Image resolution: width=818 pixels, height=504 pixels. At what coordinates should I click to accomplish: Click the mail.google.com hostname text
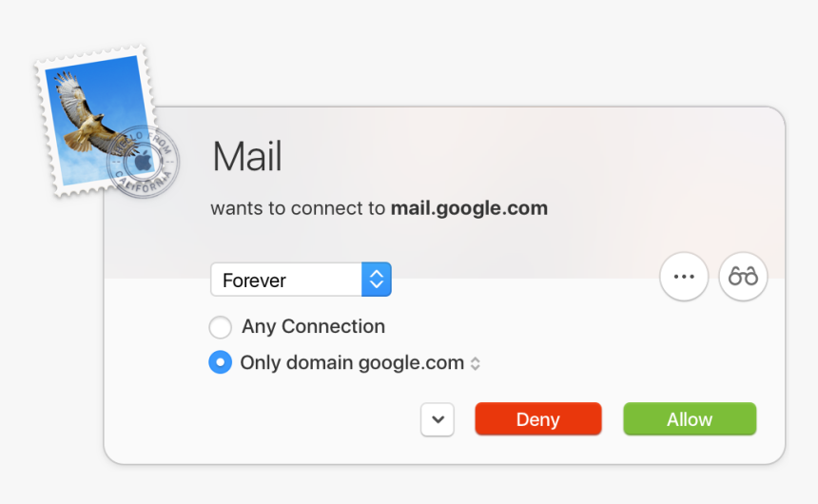(x=469, y=208)
